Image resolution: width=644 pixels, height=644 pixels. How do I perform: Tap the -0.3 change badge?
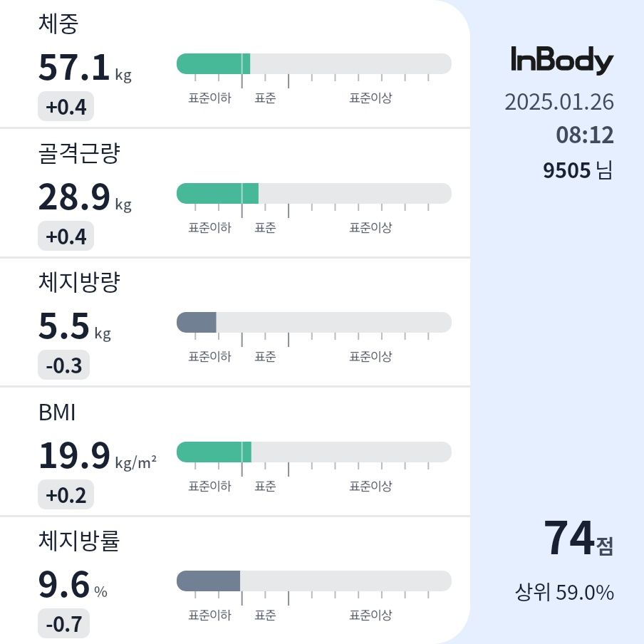(x=63, y=365)
